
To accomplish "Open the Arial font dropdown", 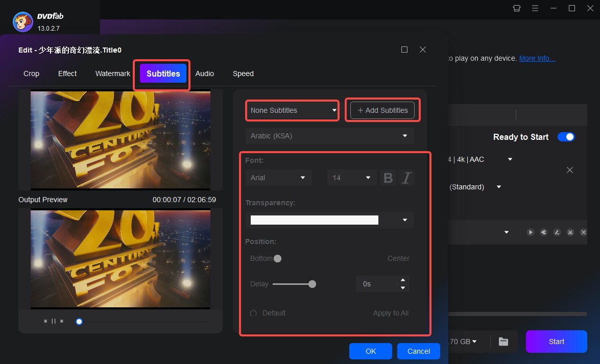I will (x=279, y=178).
